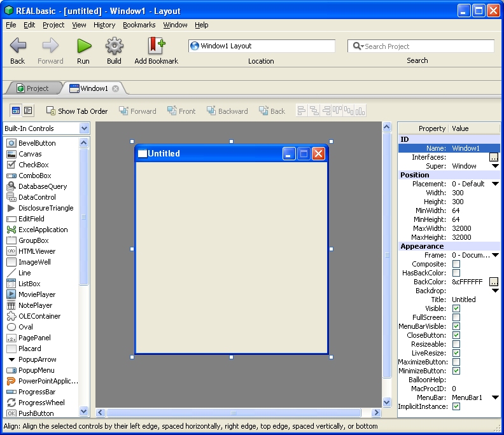Toggle the Composite checkbox
This screenshot has width=504, height=435.
pos(456,264)
